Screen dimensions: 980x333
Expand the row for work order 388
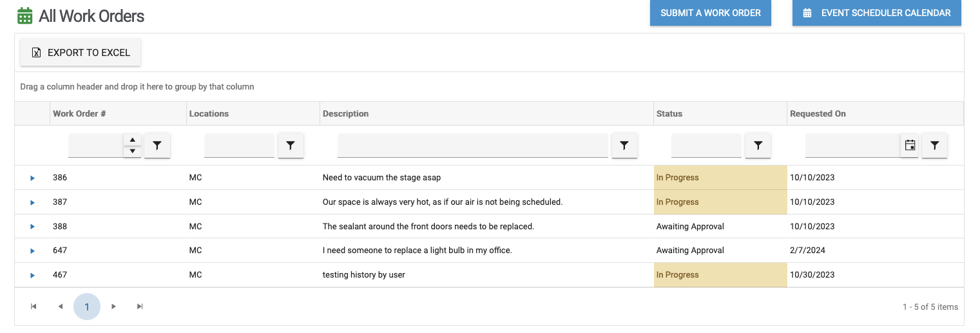32,227
